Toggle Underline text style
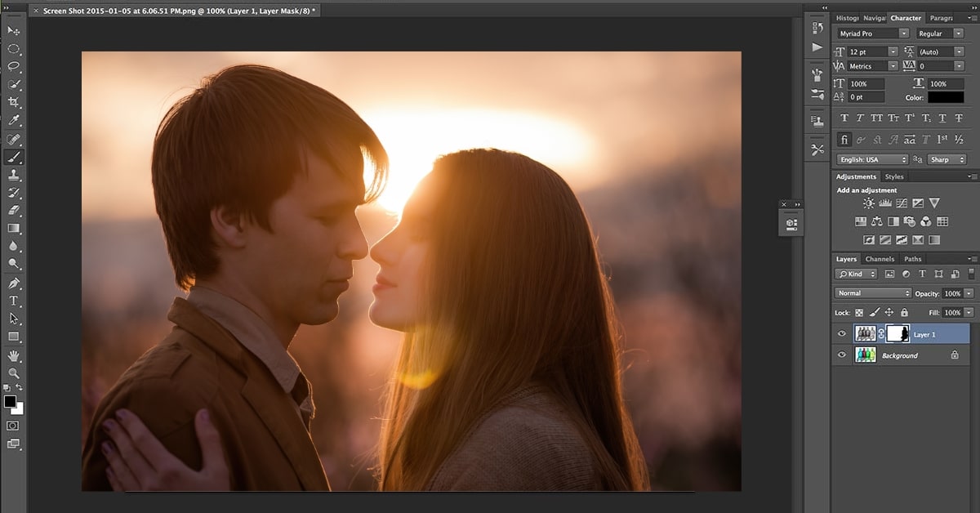The width and height of the screenshot is (980, 513). click(942, 118)
